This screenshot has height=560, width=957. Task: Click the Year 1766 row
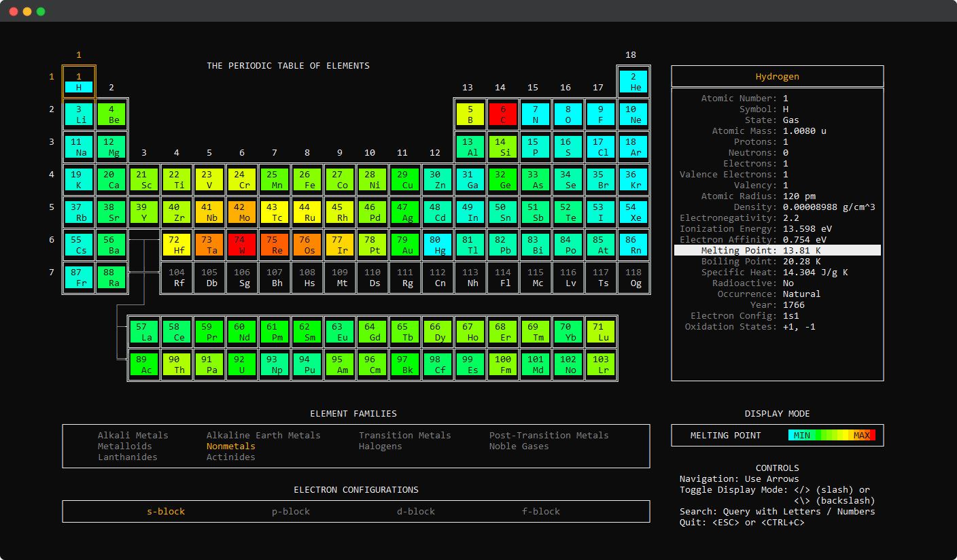tap(778, 305)
